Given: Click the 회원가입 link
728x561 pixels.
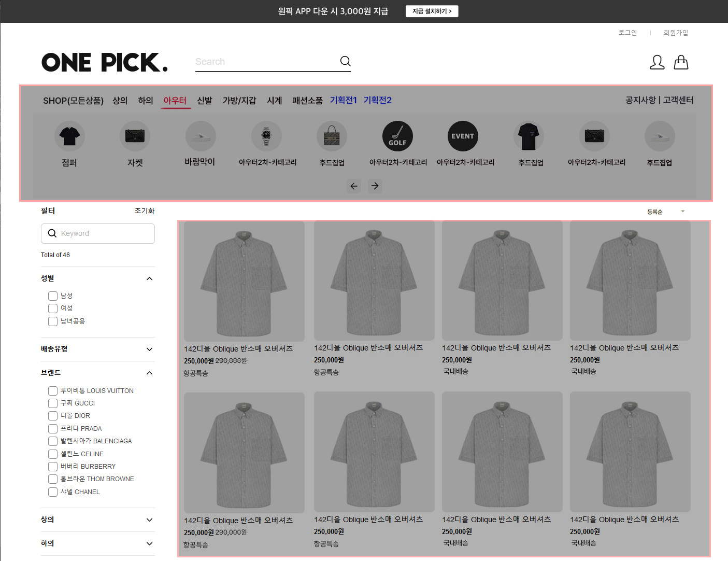Looking at the screenshot, I should point(676,33).
